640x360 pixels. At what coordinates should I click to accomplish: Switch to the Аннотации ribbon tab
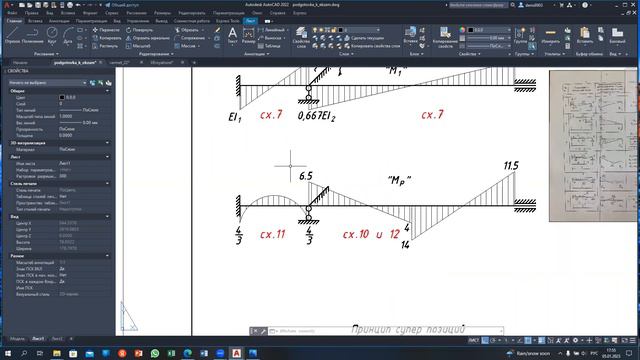(x=59, y=21)
